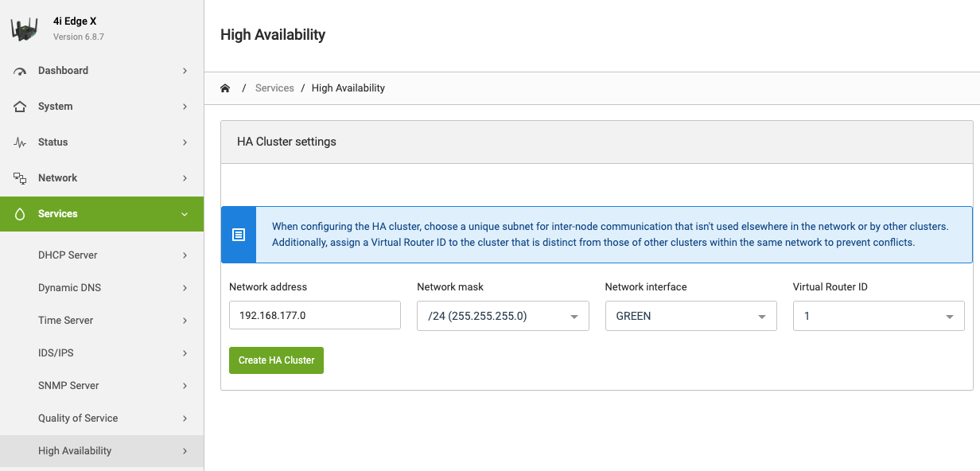Click the Dashboard gauge icon
Screen dimensions: 980x471
(21, 71)
